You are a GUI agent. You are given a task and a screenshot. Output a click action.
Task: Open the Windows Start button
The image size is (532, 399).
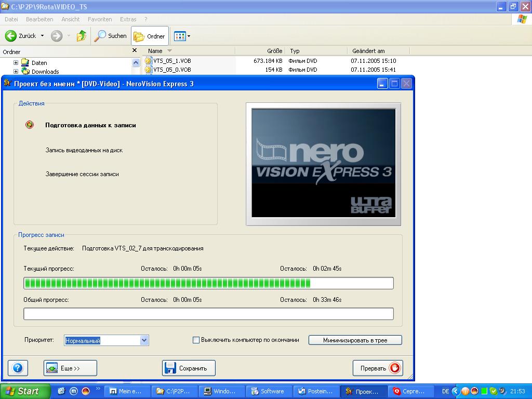[25, 391]
